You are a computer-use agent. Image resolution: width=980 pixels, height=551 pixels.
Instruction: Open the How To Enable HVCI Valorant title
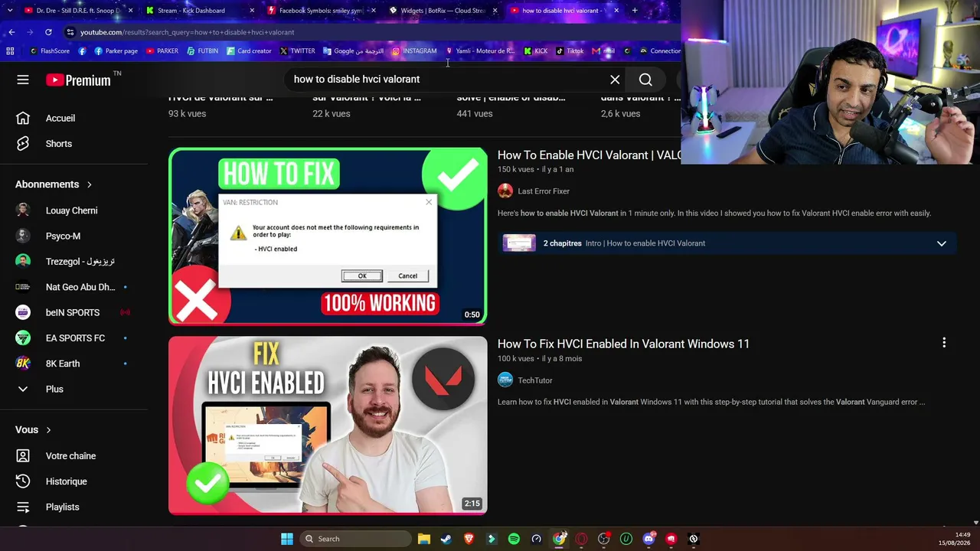click(589, 155)
